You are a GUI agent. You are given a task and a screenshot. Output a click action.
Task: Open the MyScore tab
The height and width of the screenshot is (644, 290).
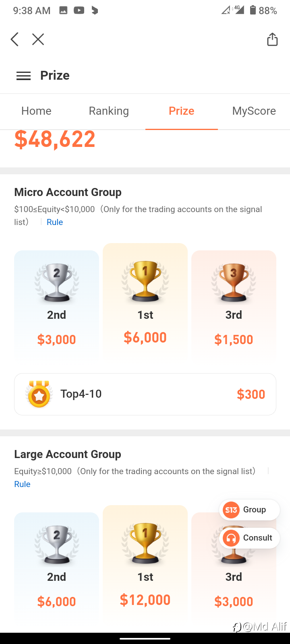click(254, 111)
